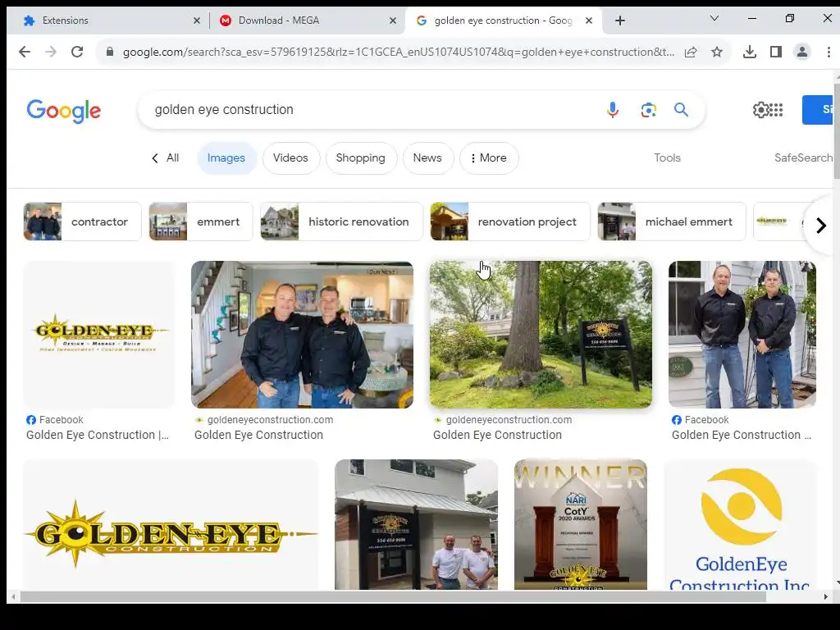This screenshot has width=840, height=630.
Task: Open the tab search chevron
Action: [x=714, y=18]
